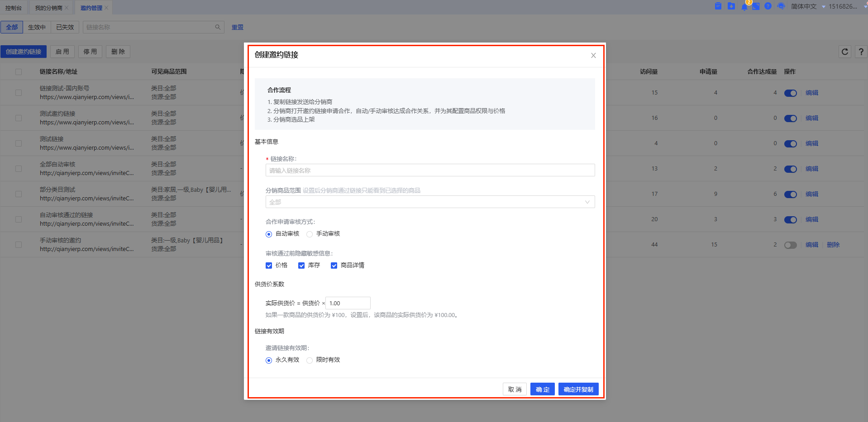The image size is (868, 422).
Task: Click the 确定并复制 button
Action: (578, 389)
